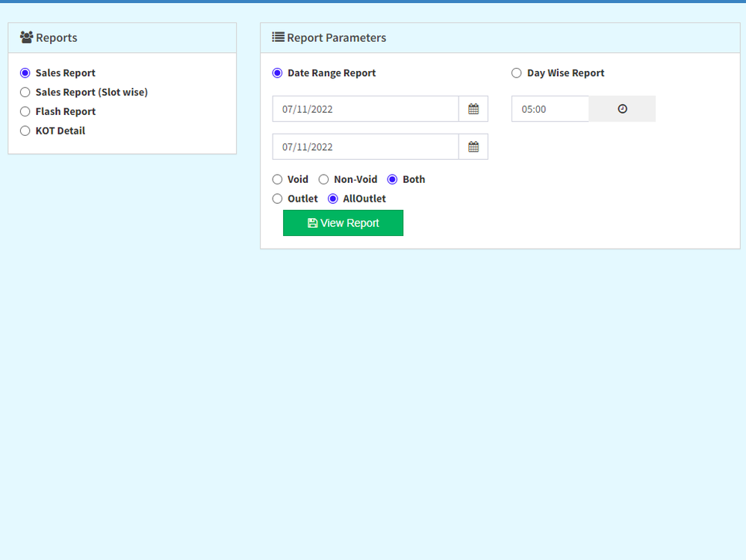Click the clock icon next to 05:00

tap(622, 109)
